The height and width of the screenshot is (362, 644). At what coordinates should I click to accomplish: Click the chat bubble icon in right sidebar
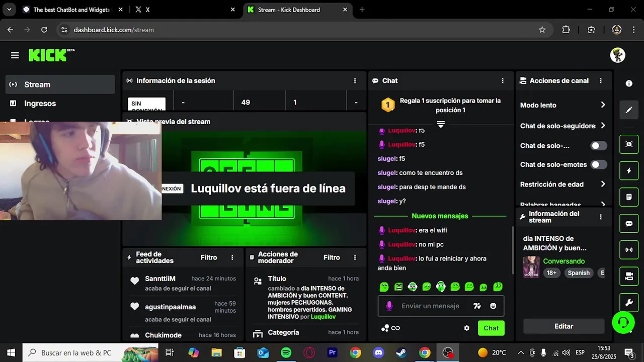(629, 223)
